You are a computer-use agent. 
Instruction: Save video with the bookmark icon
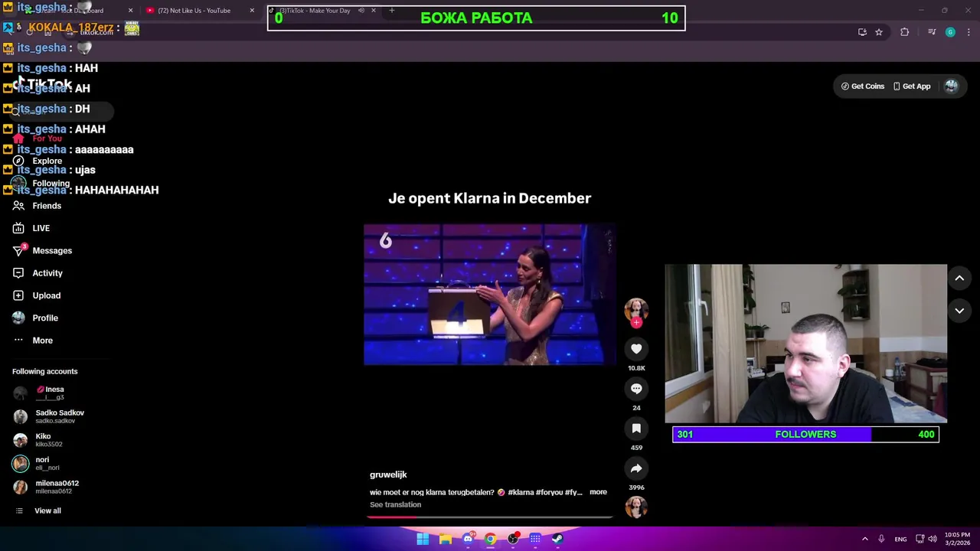coord(636,429)
